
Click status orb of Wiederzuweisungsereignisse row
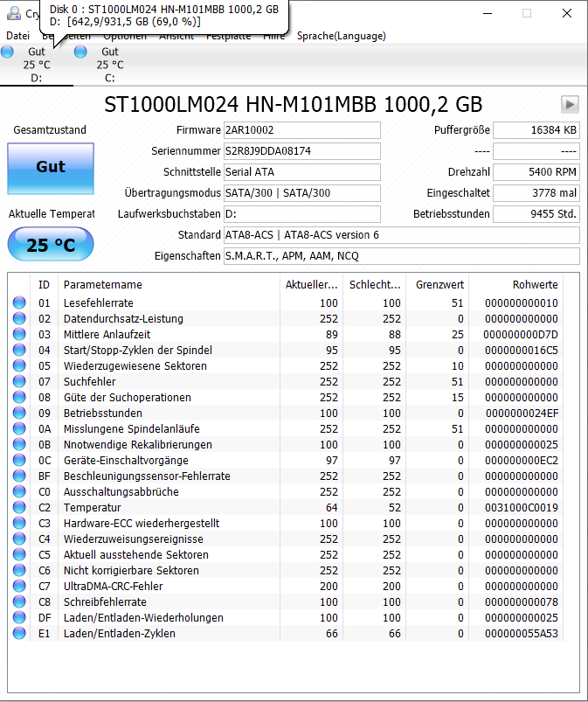click(19, 539)
